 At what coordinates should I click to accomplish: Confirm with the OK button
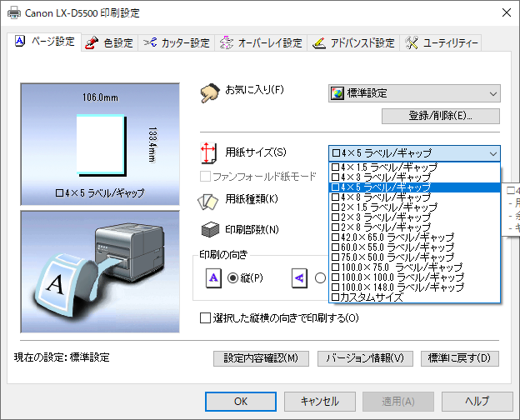(x=241, y=402)
